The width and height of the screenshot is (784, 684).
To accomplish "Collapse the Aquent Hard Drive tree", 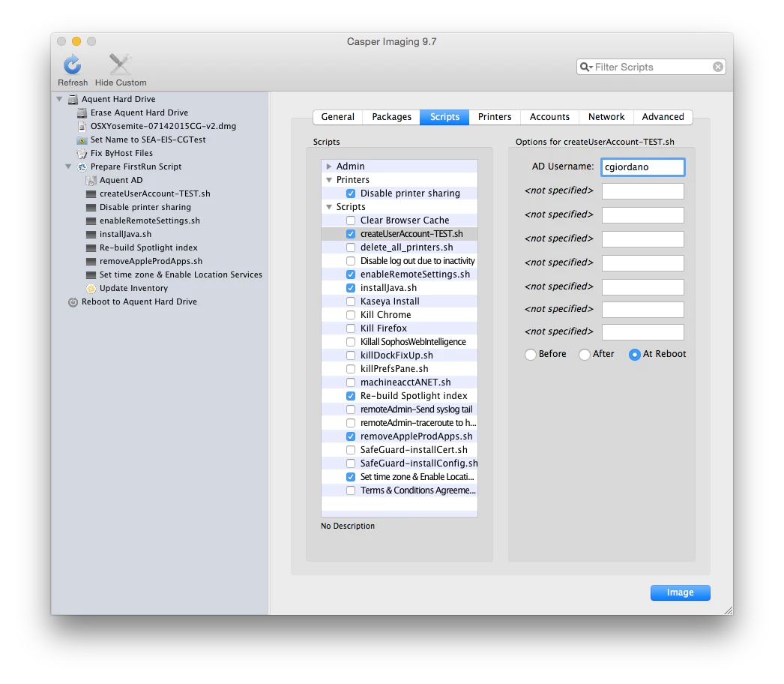I will pyautogui.click(x=59, y=99).
